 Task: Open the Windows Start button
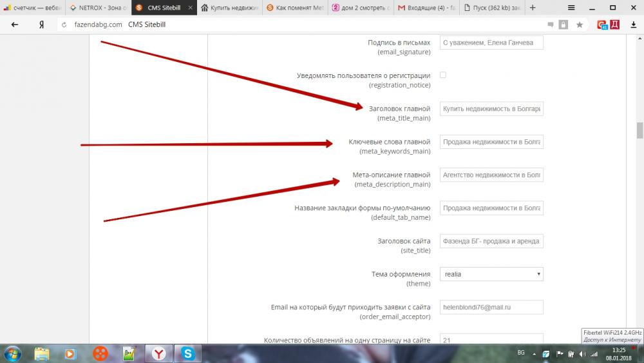click(x=12, y=353)
